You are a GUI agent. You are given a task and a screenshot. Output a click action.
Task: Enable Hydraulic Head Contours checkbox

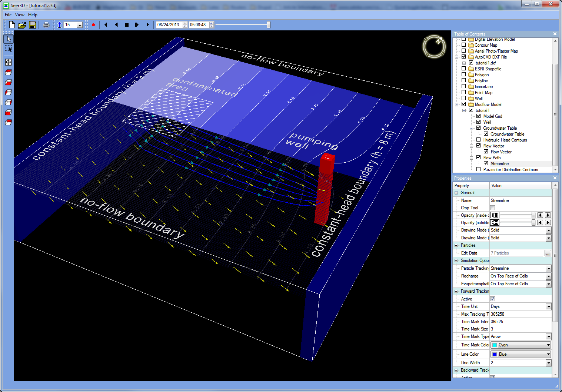tap(479, 140)
